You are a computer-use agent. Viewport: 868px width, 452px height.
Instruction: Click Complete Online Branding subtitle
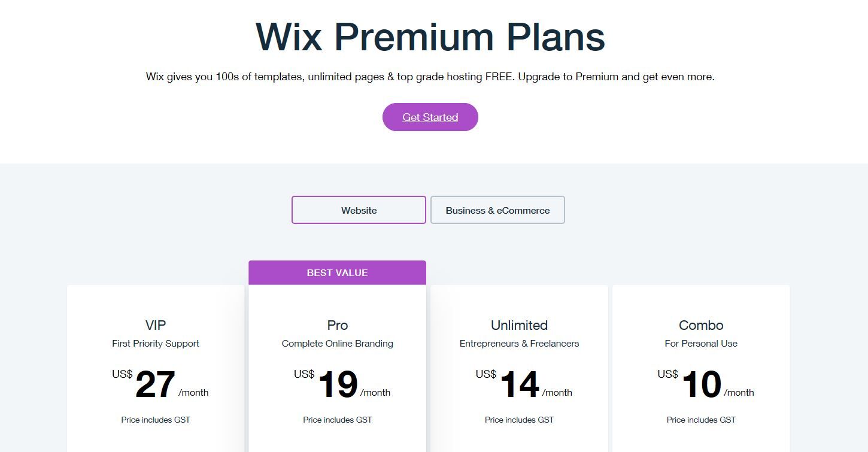337,344
